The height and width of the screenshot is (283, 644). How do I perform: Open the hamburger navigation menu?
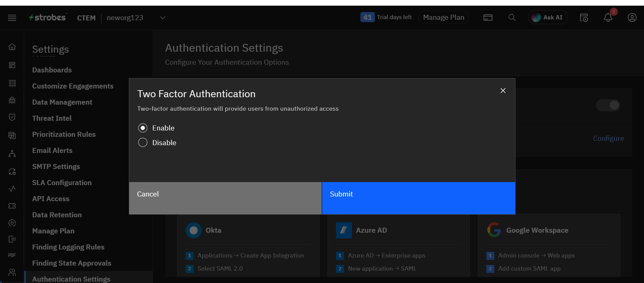pyautogui.click(x=12, y=18)
